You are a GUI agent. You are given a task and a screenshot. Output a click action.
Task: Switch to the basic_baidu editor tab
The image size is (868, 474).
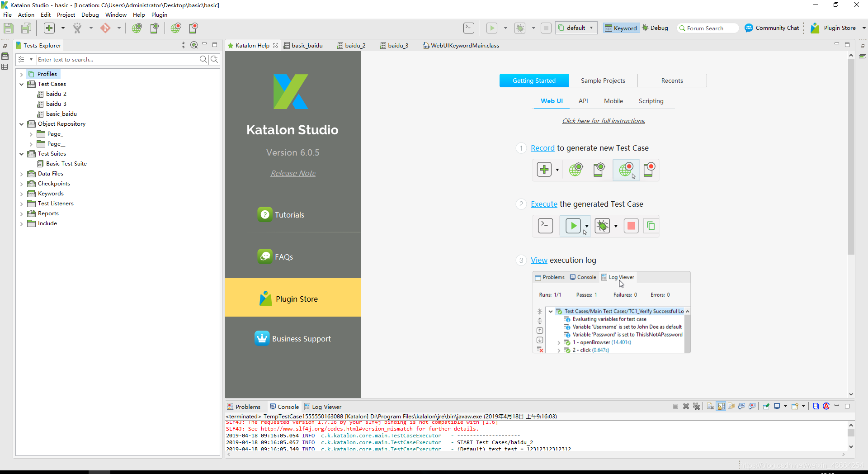[x=303, y=45]
